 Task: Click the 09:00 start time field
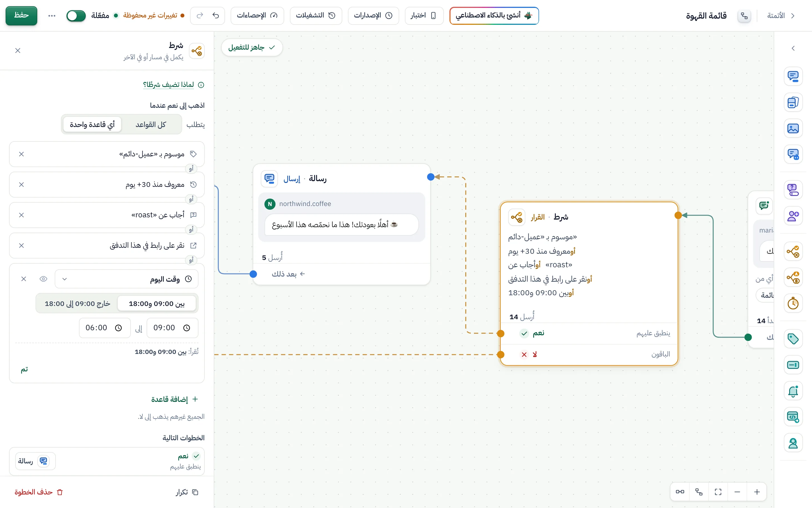(173, 328)
